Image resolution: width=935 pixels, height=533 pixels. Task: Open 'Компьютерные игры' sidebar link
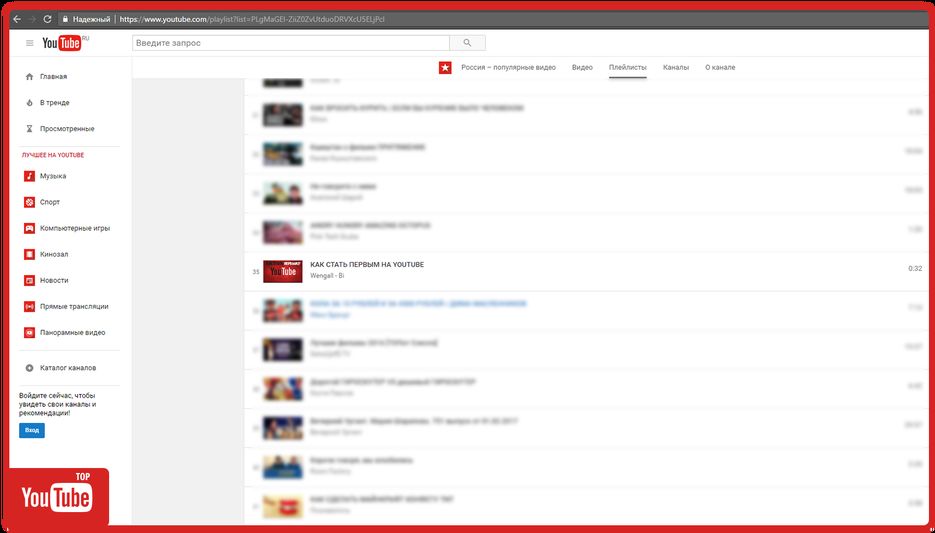75,228
